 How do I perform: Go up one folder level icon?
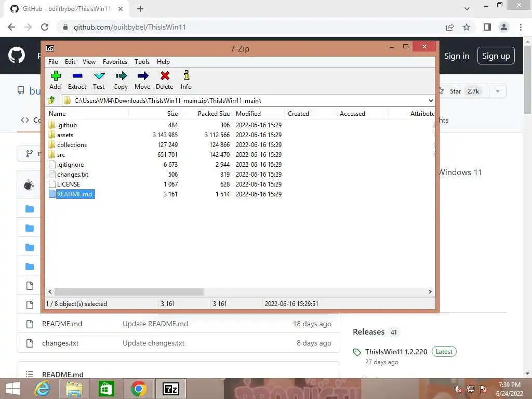coord(51,100)
